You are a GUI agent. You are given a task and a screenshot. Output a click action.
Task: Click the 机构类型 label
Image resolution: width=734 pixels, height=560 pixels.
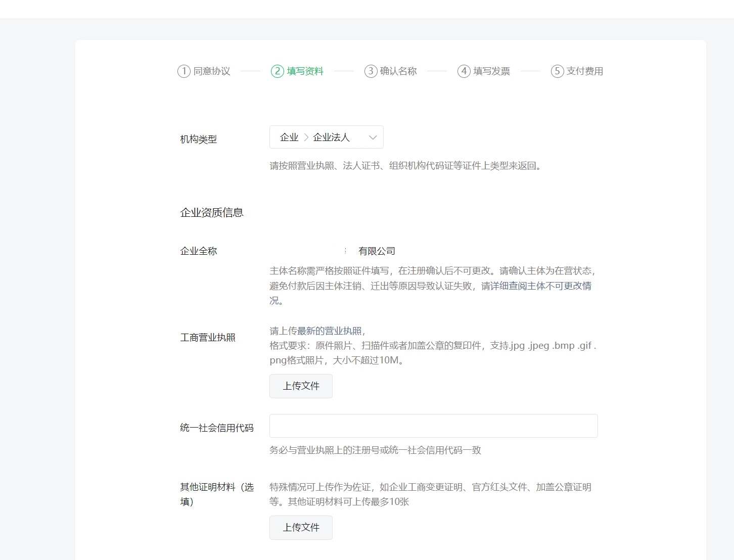coord(199,139)
